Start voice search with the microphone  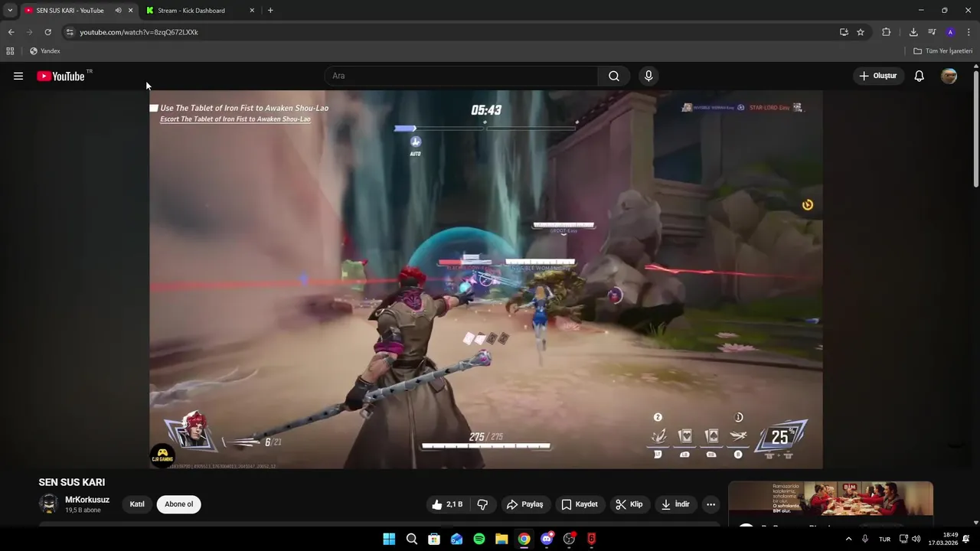tap(648, 76)
